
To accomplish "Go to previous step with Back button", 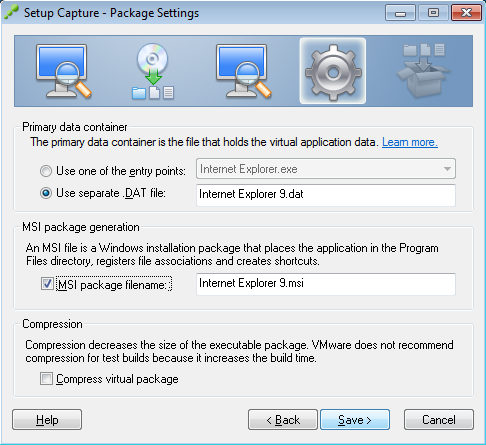I will [x=283, y=420].
